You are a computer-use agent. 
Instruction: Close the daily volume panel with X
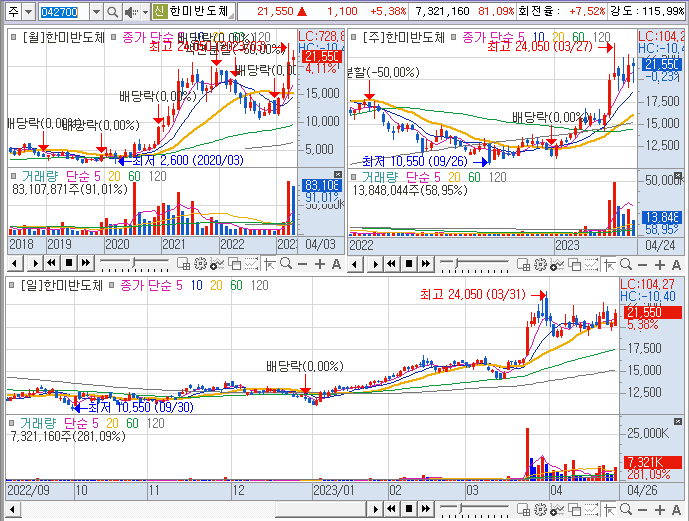click(x=678, y=421)
